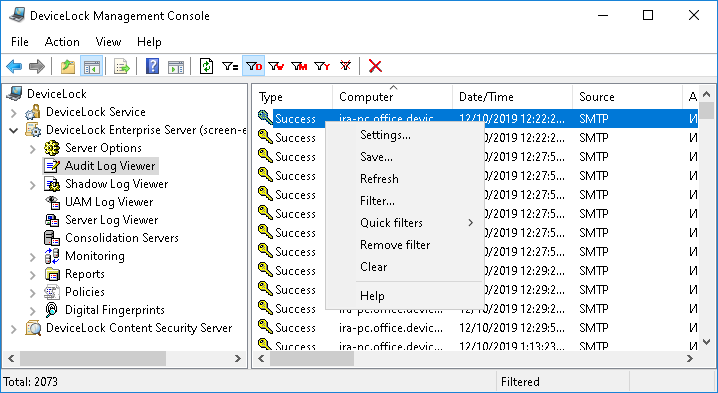Toggle the Show/Hide console tree button
The width and height of the screenshot is (718, 393).
tap(91, 66)
